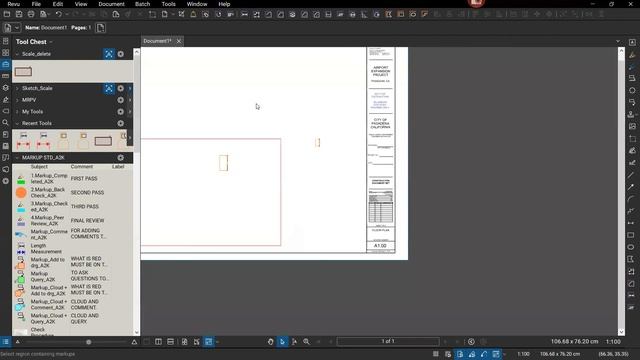Select the Rectangle tool in right toolbar
The height and width of the screenshot is (360, 640).
(631, 235)
